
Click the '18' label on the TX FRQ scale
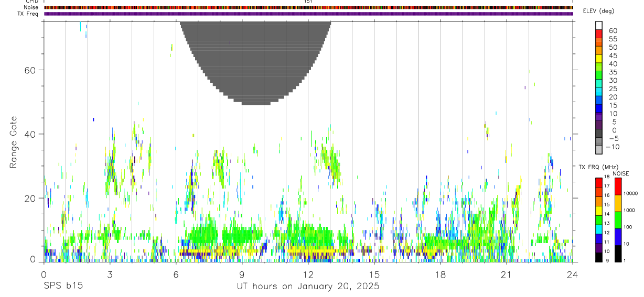(x=607, y=177)
